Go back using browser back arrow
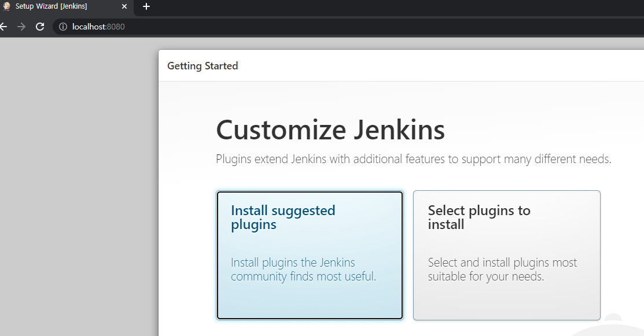The image size is (644, 336). tap(3, 27)
